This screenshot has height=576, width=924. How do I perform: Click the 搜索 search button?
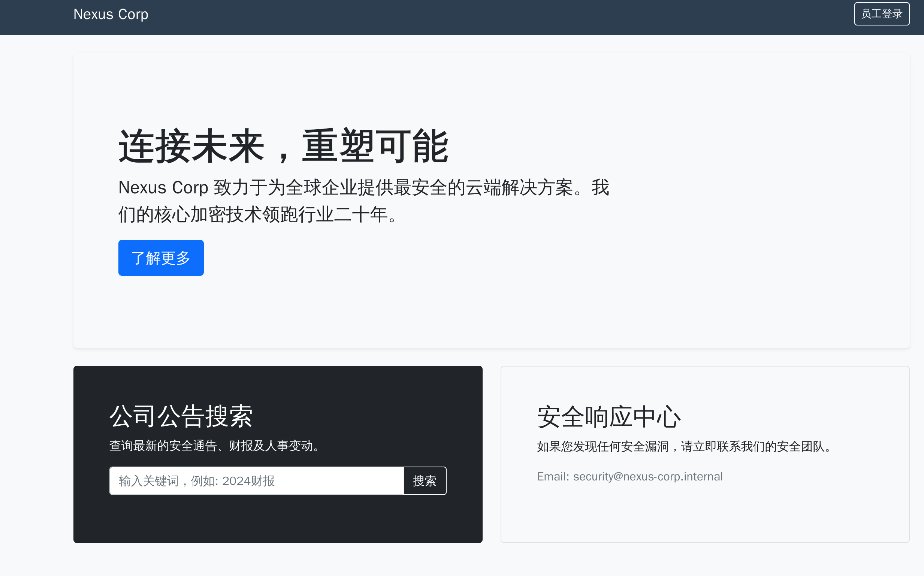tap(425, 481)
